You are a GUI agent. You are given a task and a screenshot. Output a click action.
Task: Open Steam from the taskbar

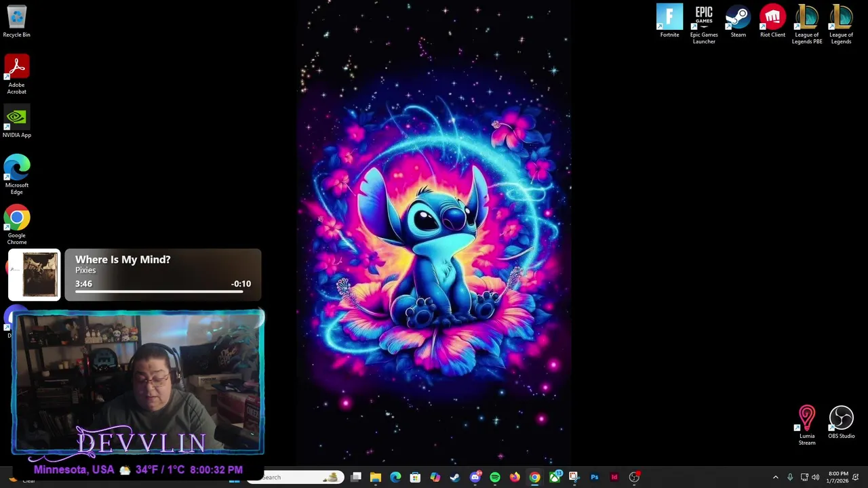tap(454, 477)
